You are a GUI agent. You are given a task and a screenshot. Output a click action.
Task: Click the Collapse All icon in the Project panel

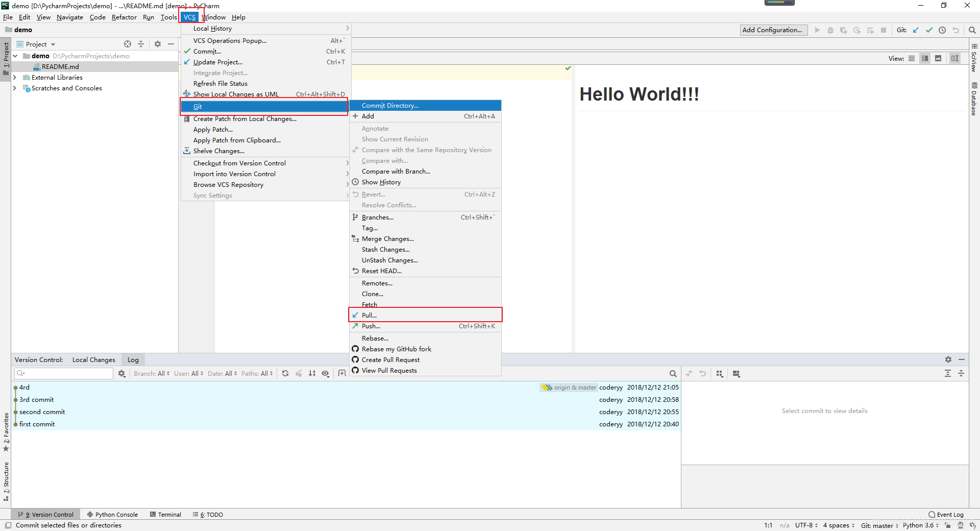click(141, 44)
